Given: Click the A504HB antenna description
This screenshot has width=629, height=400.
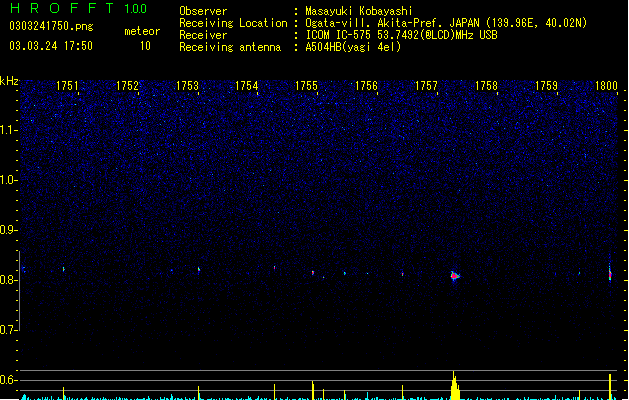Looking at the screenshot, I should coord(353,47).
